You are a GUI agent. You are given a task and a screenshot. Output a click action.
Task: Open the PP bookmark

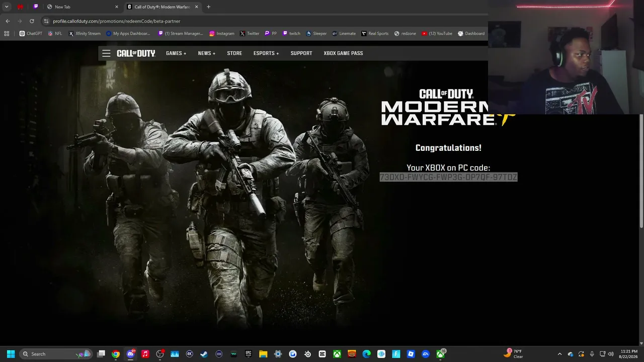point(271,34)
